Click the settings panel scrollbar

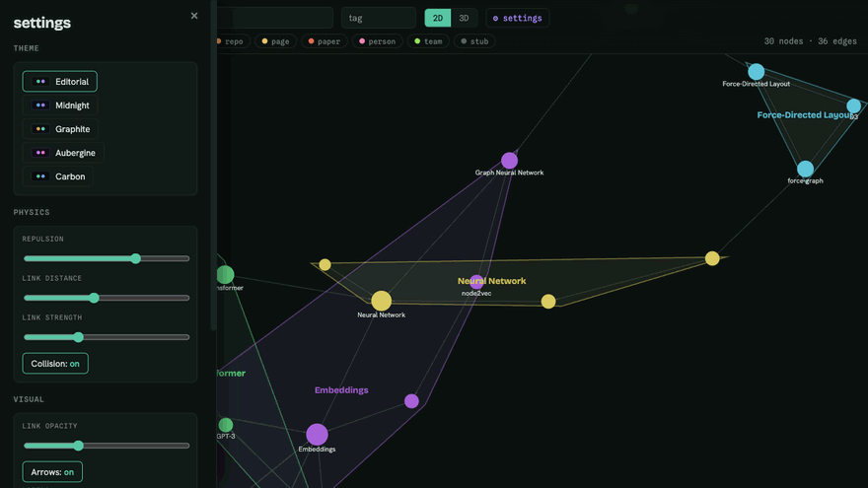pos(213,166)
